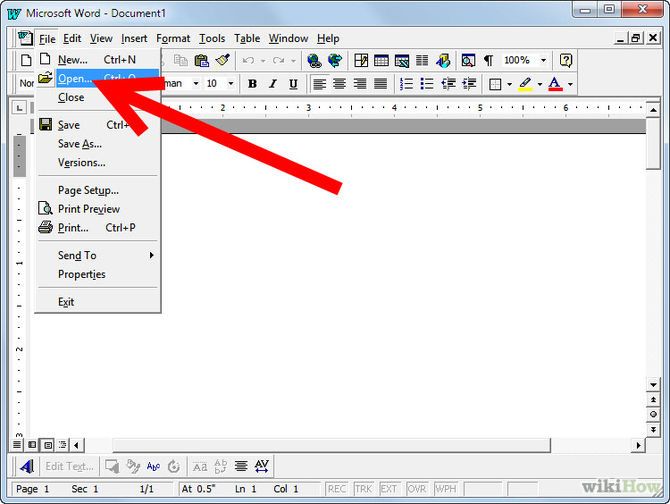This screenshot has width=670, height=504.
Task: Open the Tools menu
Action: pos(212,38)
